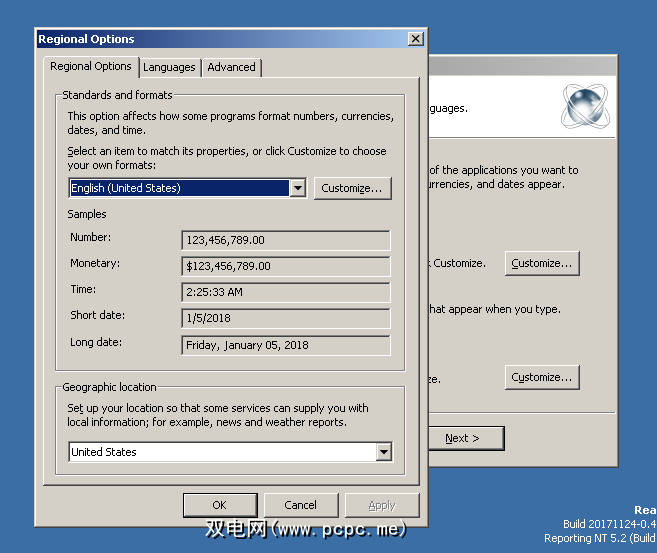Click the lower Customize button in background wizard
This screenshot has height=553, width=657.
[542, 377]
